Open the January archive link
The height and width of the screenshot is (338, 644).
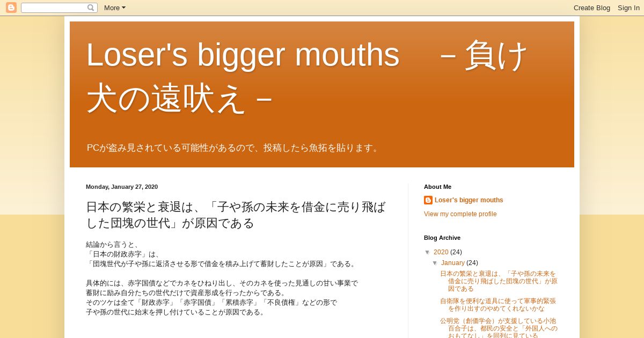coord(453,263)
